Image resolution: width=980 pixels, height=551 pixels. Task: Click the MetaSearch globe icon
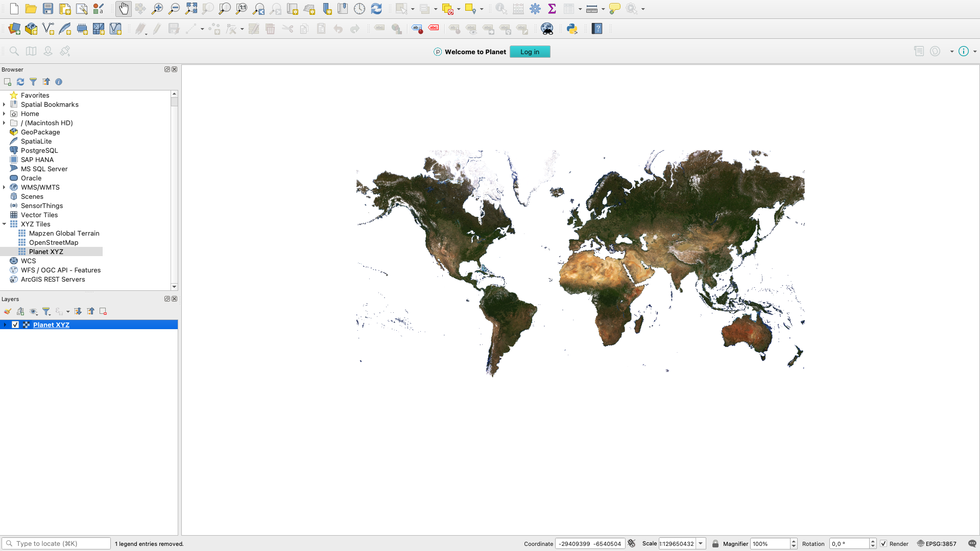click(x=547, y=29)
